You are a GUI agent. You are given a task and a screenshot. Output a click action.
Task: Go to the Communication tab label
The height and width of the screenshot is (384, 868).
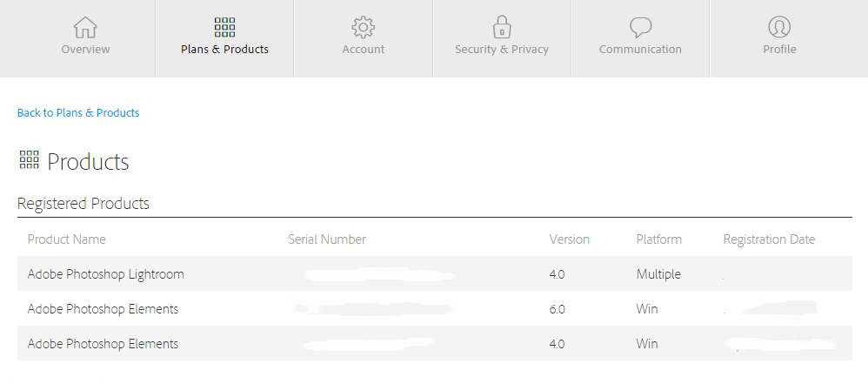640,50
